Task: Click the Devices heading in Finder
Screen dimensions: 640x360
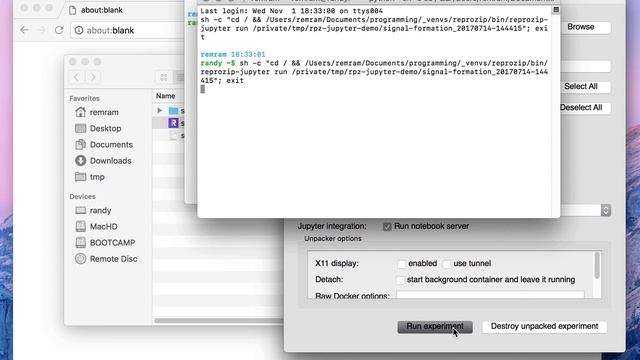Action: pos(82,197)
